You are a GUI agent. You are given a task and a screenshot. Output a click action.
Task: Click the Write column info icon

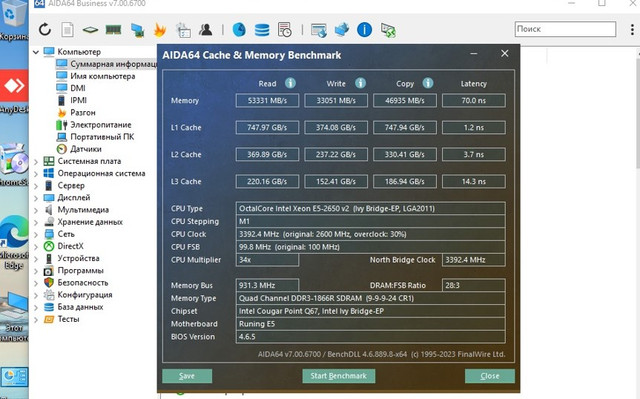tap(360, 83)
